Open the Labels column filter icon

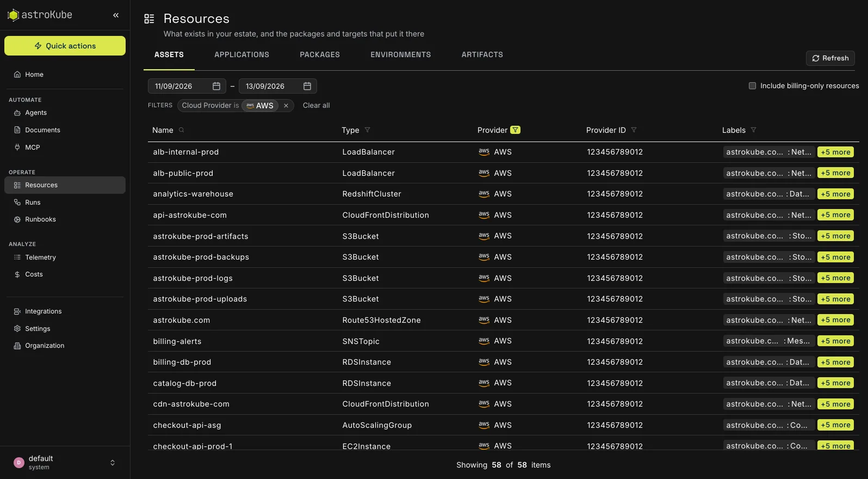pyautogui.click(x=754, y=130)
